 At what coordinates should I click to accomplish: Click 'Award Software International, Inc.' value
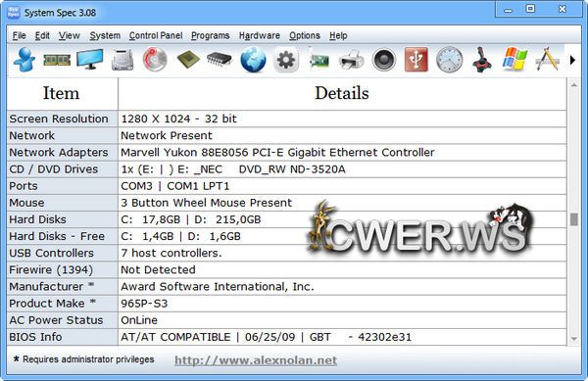[x=218, y=287]
